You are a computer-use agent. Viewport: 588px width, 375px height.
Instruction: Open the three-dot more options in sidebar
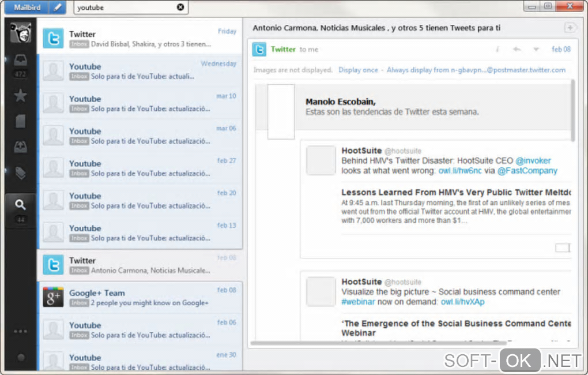[20, 332]
